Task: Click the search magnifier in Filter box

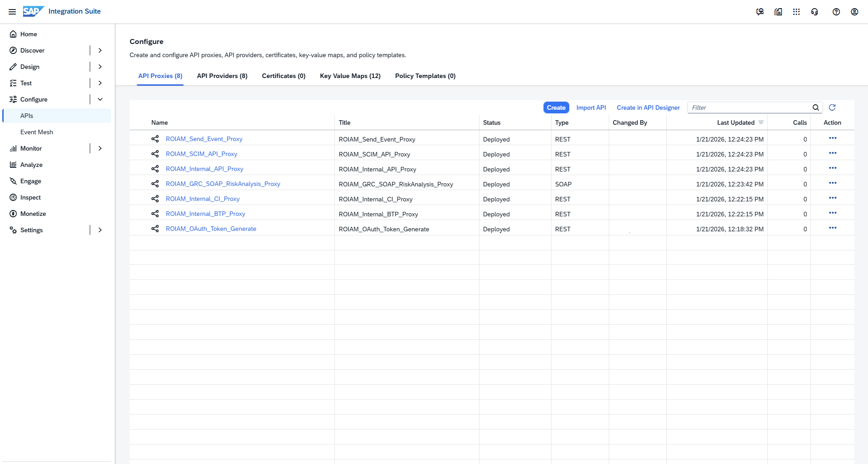Action: click(x=815, y=107)
